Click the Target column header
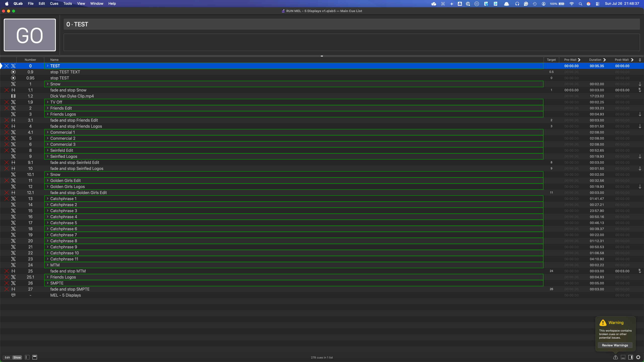Viewport: 644px width, 362px height. point(551,60)
